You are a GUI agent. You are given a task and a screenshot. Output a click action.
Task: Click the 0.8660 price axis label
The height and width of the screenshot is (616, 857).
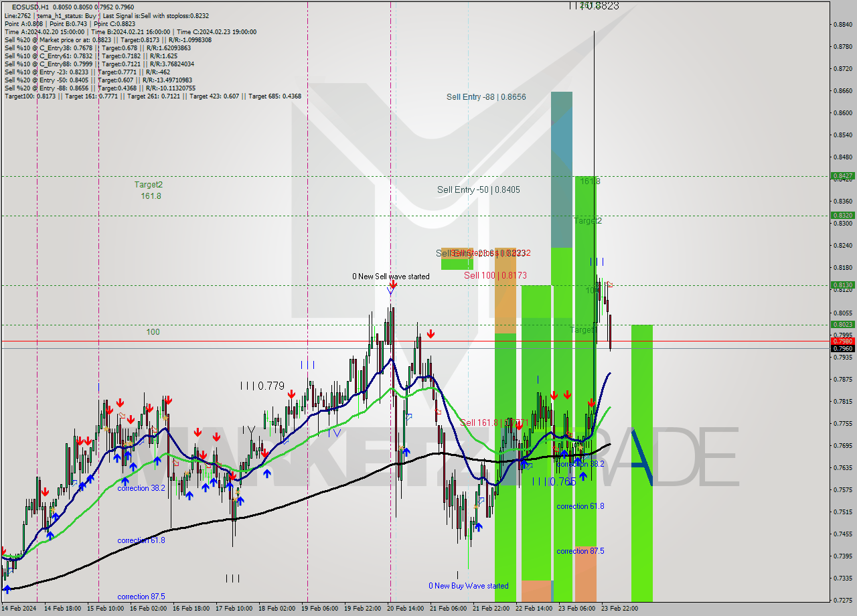click(x=842, y=90)
